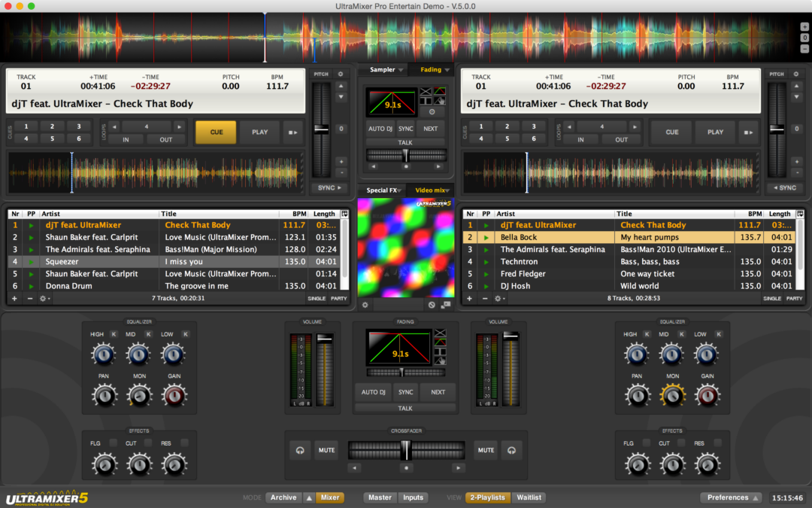
Task: Click the crossfader slider handle
Action: 406,450
